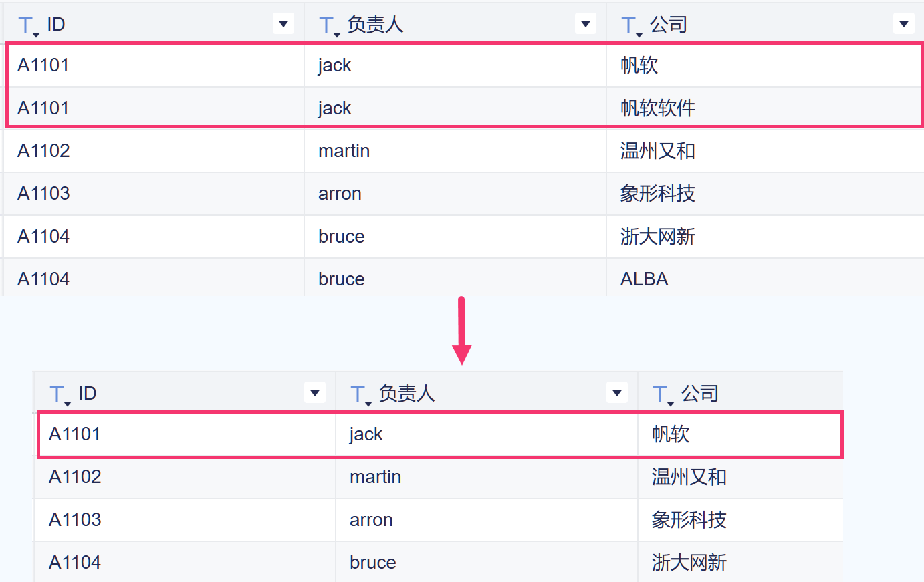Select the ALBA company cell
Viewport: 924px width, 582px height.
(x=645, y=279)
